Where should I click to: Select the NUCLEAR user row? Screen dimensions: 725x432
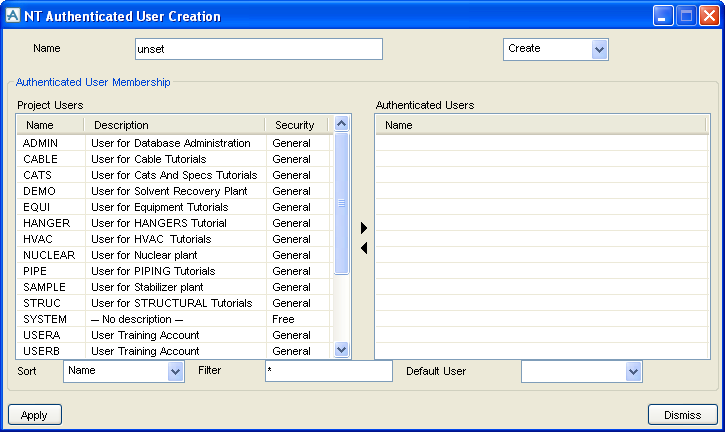[x=175, y=255]
